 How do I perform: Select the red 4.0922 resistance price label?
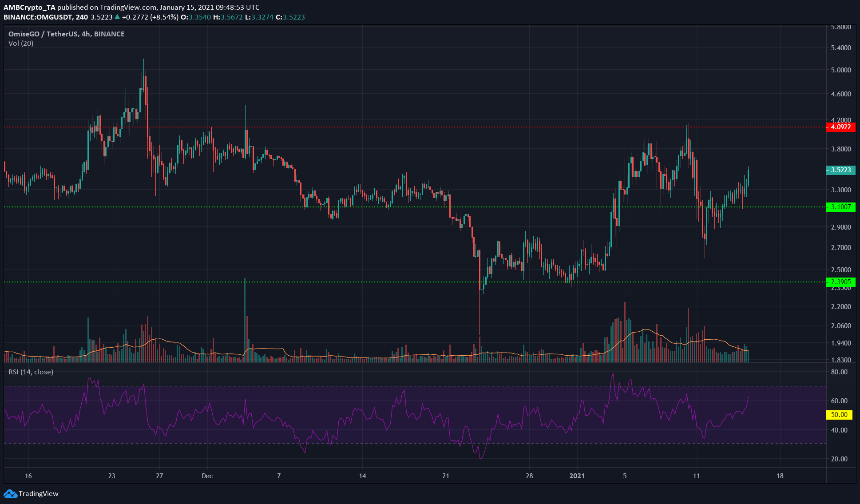[840, 127]
